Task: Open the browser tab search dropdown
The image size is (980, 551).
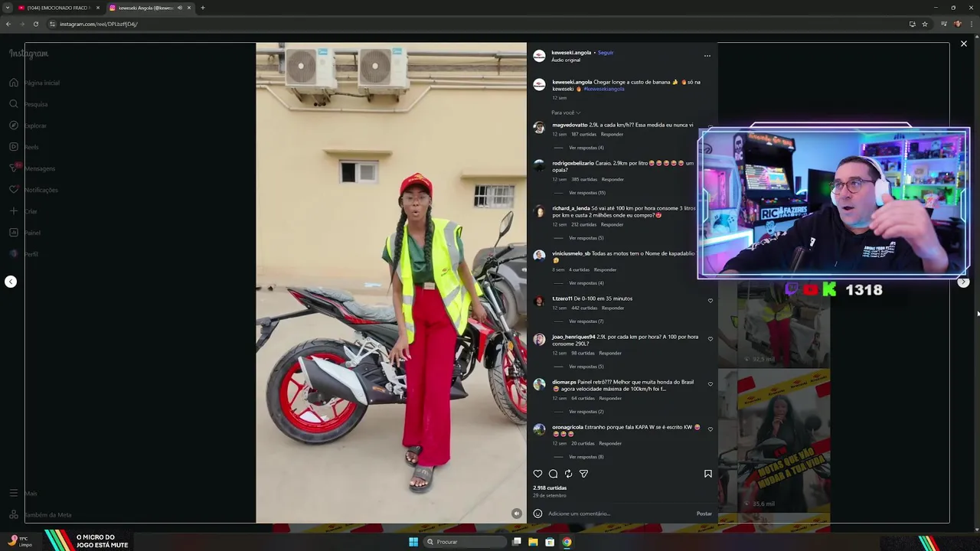Action: 8,8
